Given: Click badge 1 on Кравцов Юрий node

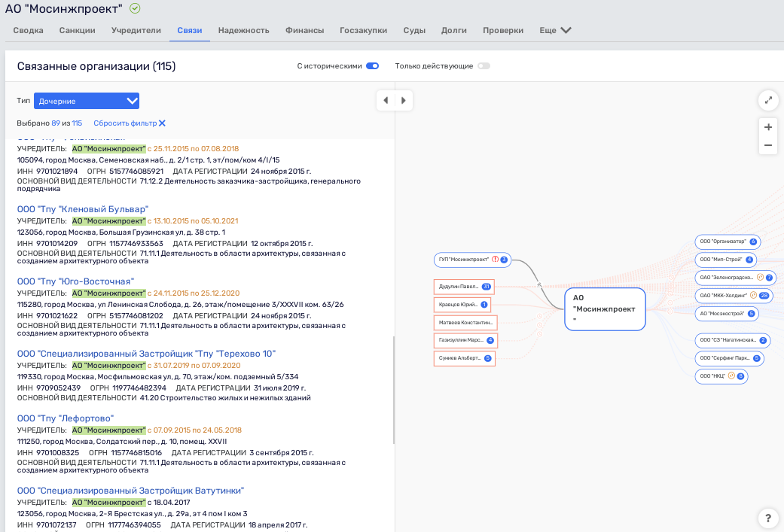Looking at the screenshot, I should 484,305.
